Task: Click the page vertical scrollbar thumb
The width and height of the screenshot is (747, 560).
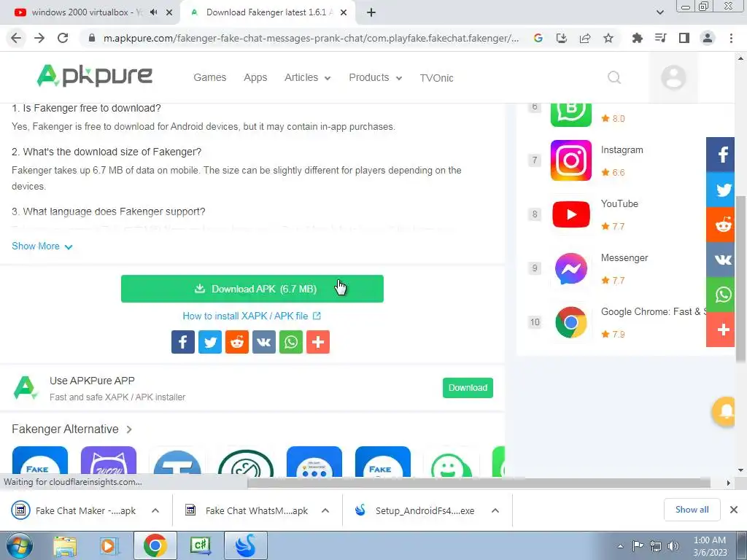Action: pyautogui.click(x=740, y=278)
